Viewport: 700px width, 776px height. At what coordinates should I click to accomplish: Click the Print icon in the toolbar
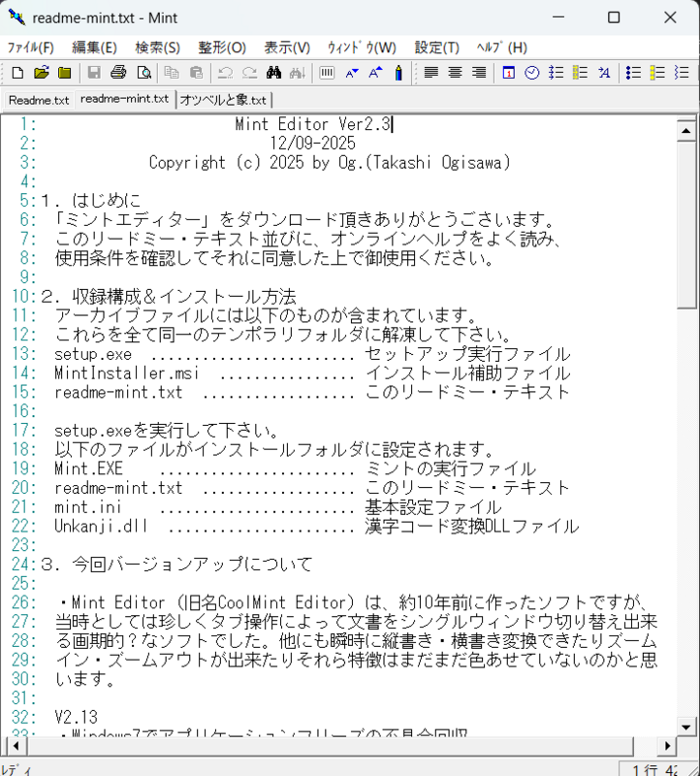(118, 73)
